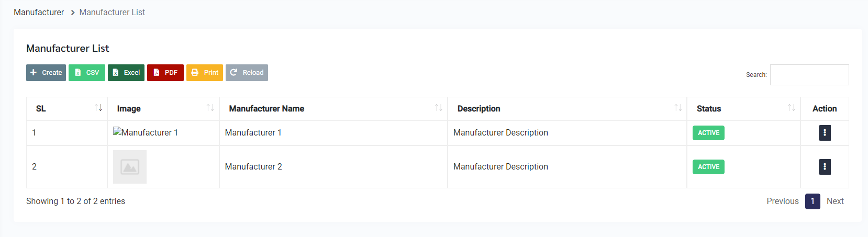
Task: Click the ACTIVE status badge of Manufacturer 1
Action: point(708,133)
